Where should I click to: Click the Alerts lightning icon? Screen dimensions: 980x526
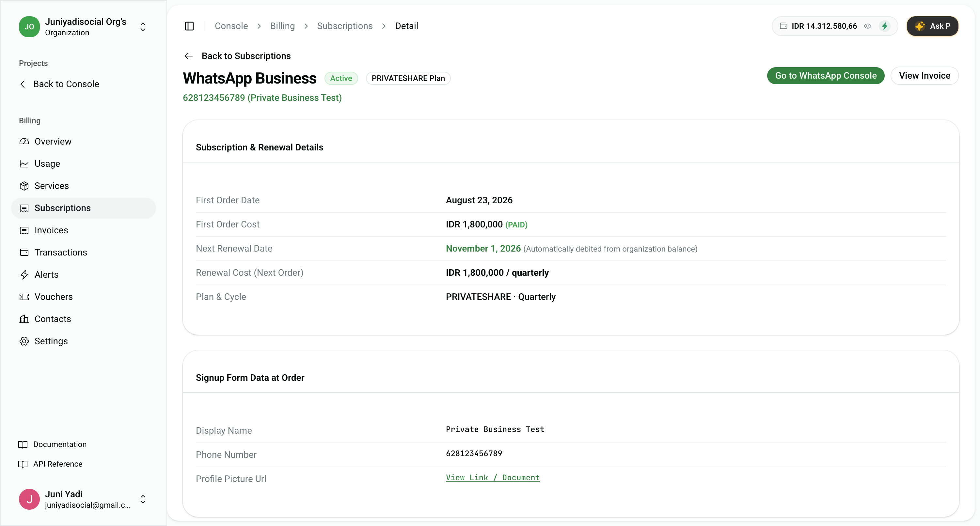(x=24, y=275)
